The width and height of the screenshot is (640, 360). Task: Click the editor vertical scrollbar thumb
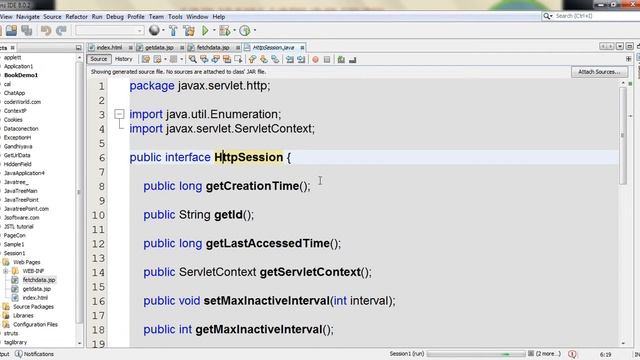click(622, 135)
